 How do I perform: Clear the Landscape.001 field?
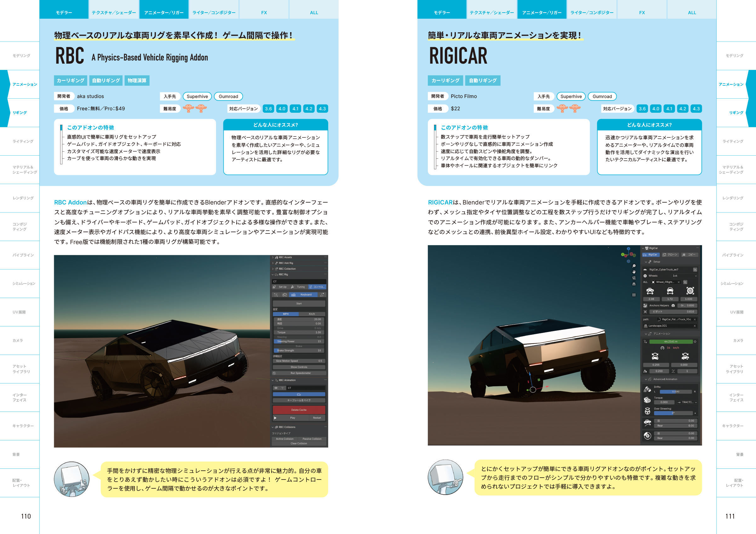coord(695,326)
